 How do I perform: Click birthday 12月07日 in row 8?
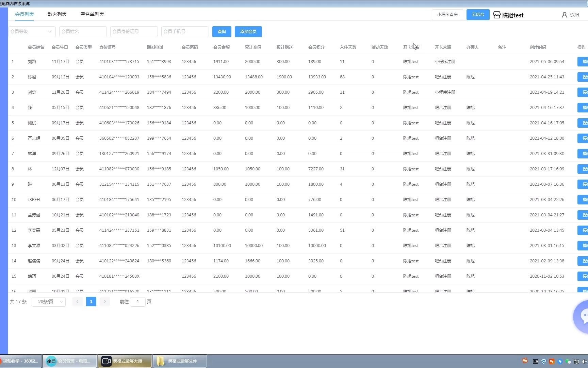coord(61,169)
